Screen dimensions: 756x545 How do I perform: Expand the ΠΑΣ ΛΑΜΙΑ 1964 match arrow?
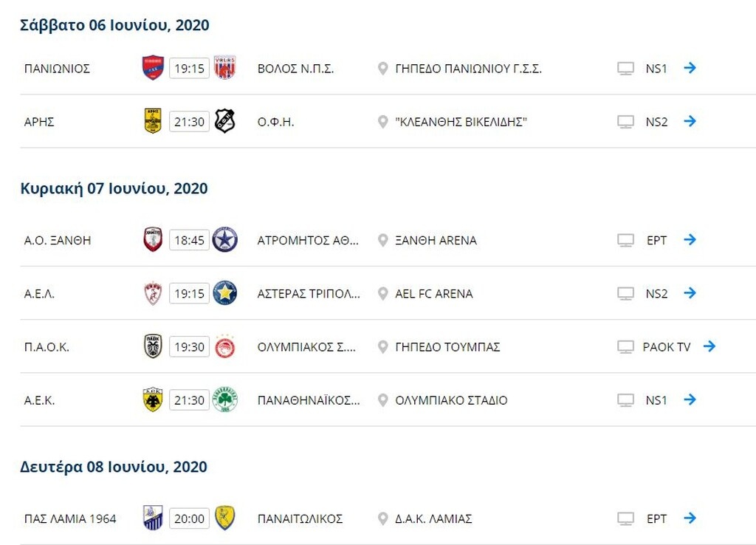coord(690,518)
